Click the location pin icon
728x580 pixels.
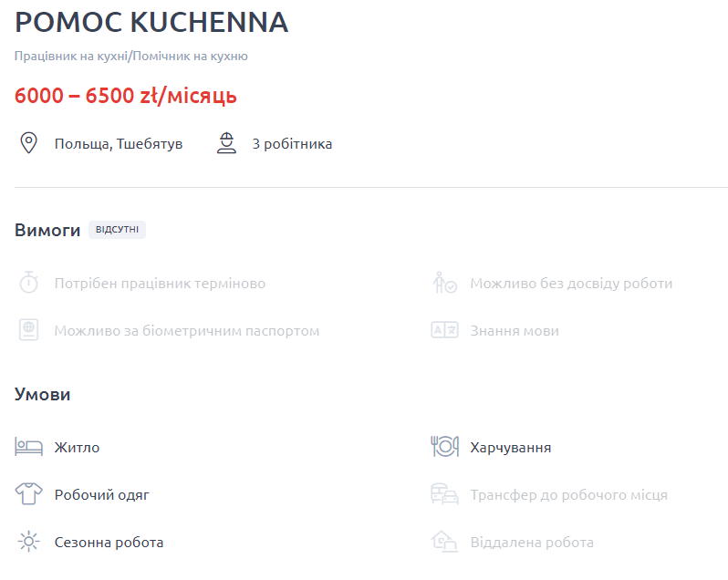[29, 143]
